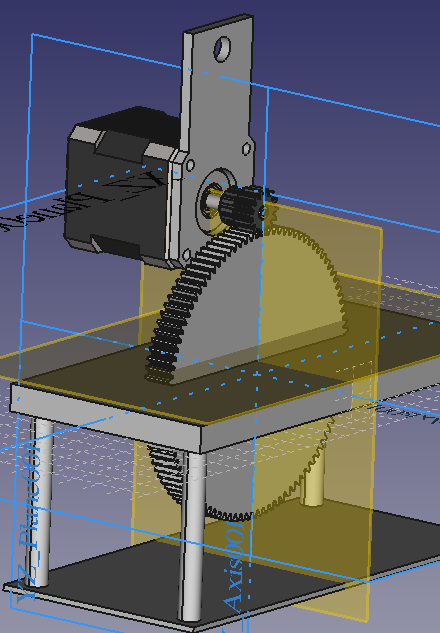This screenshot has width=440, height=633.
Task: Click the Axis001 label
Action: tap(234, 567)
